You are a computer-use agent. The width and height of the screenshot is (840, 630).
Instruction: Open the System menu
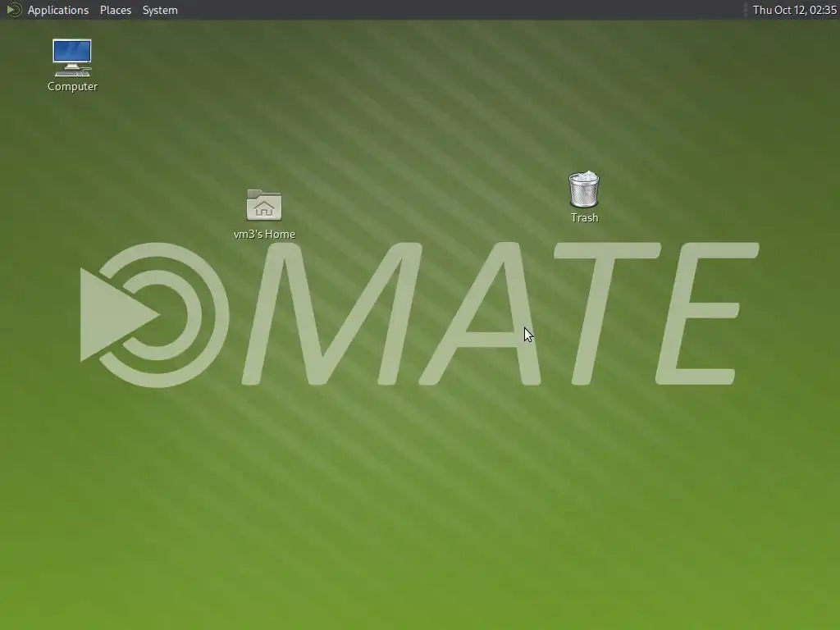160,10
